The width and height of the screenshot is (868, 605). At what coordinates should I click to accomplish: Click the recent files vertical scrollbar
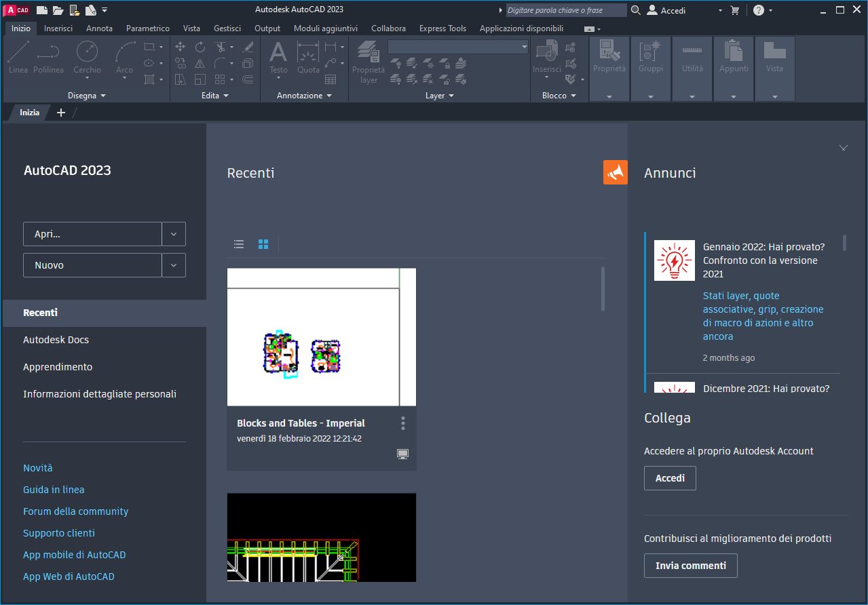[x=603, y=289]
